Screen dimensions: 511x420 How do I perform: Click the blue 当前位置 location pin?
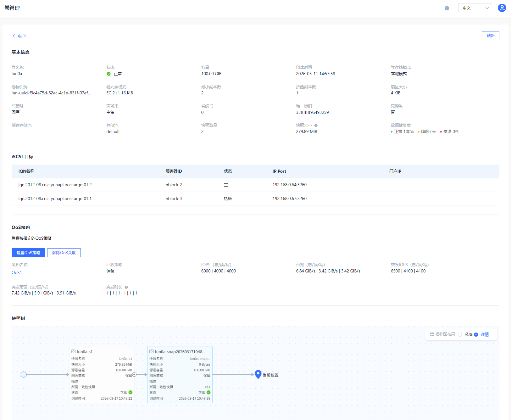click(x=258, y=374)
